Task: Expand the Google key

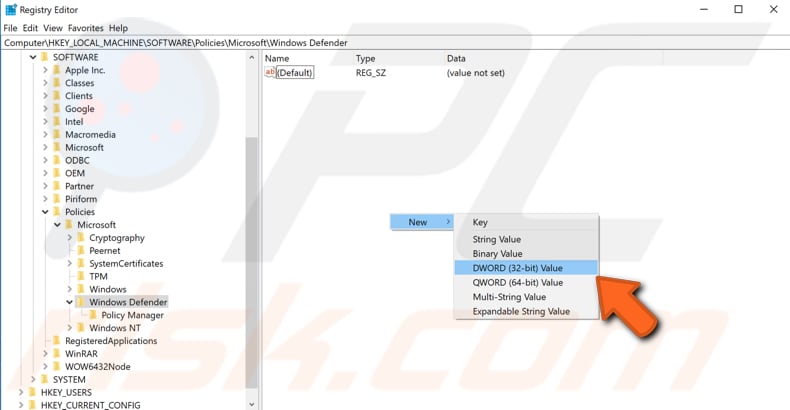Action: pos(45,109)
